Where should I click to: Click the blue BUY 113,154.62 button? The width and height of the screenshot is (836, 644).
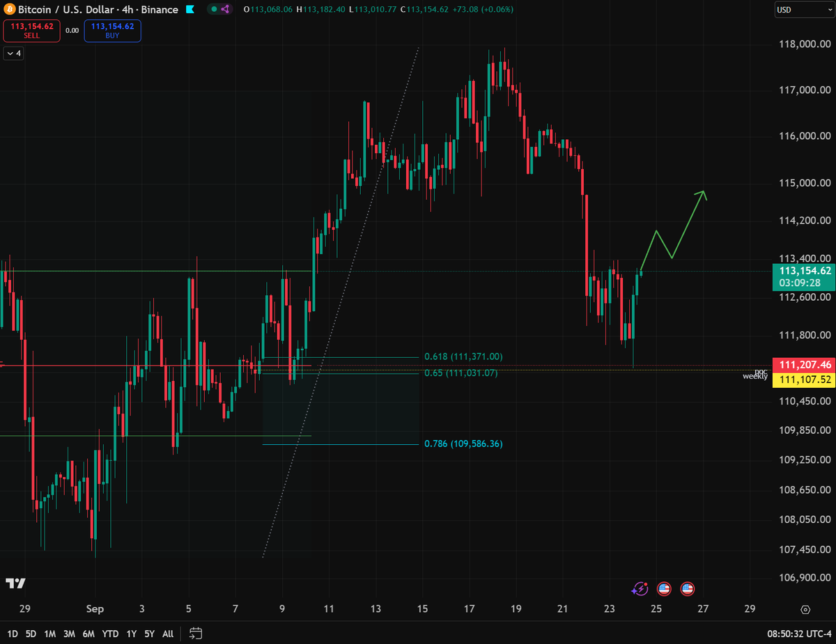(x=113, y=31)
